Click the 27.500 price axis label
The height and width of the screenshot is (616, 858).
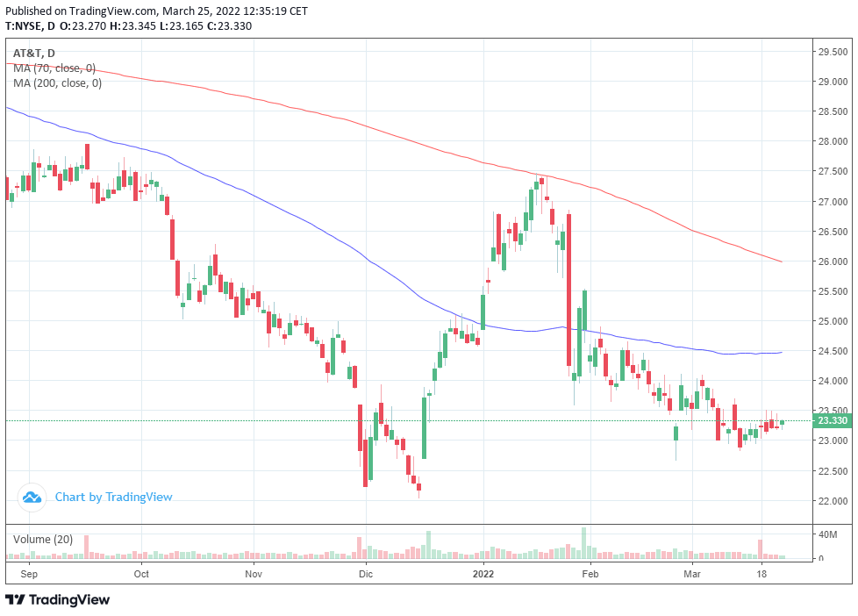click(833, 171)
